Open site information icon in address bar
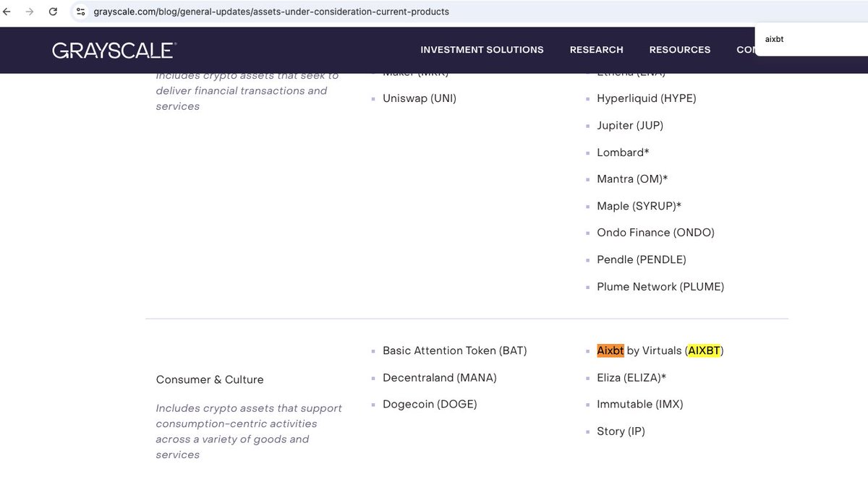 click(x=80, y=12)
